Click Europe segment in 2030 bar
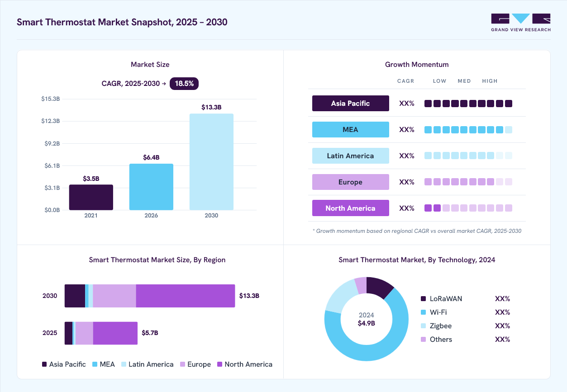Image resolution: width=567 pixels, height=392 pixels. click(114, 296)
